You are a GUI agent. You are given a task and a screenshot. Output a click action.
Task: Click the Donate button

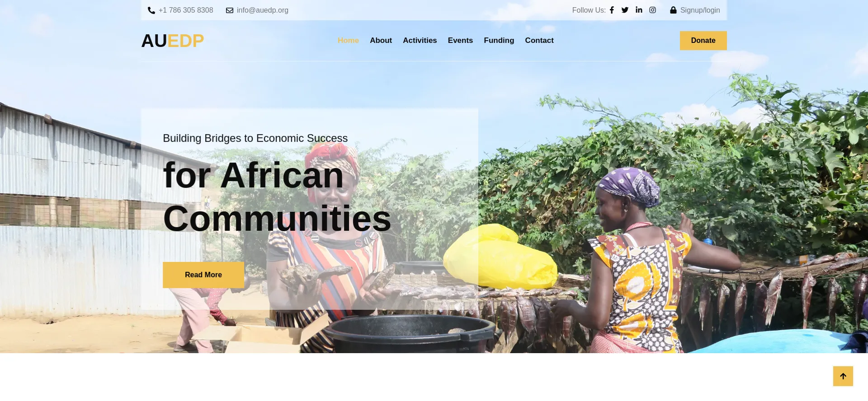pos(703,41)
